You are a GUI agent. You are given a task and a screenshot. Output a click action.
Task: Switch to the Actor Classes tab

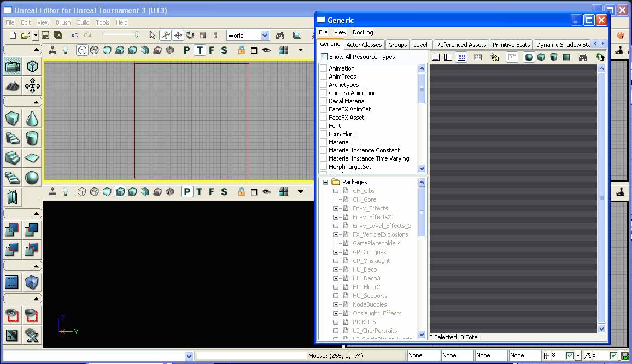(x=364, y=45)
